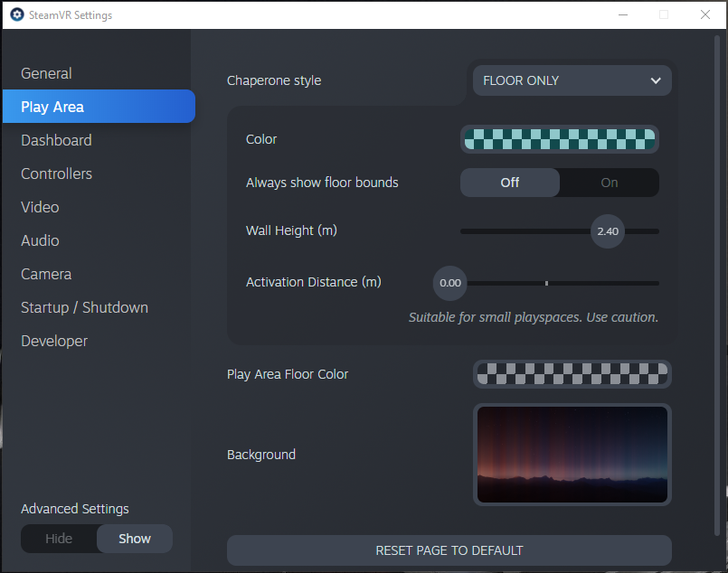This screenshot has width=728, height=573.
Task: Click the 'Background' label text
Action: click(261, 455)
